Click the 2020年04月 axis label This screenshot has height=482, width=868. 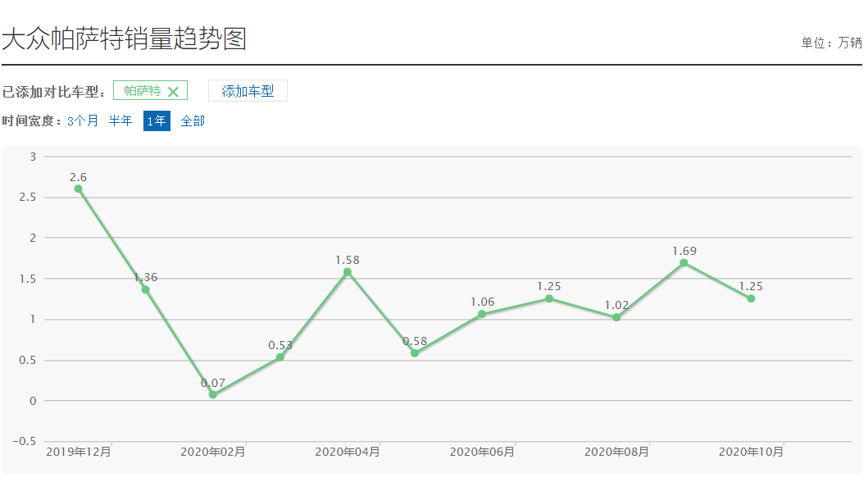tap(347, 452)
